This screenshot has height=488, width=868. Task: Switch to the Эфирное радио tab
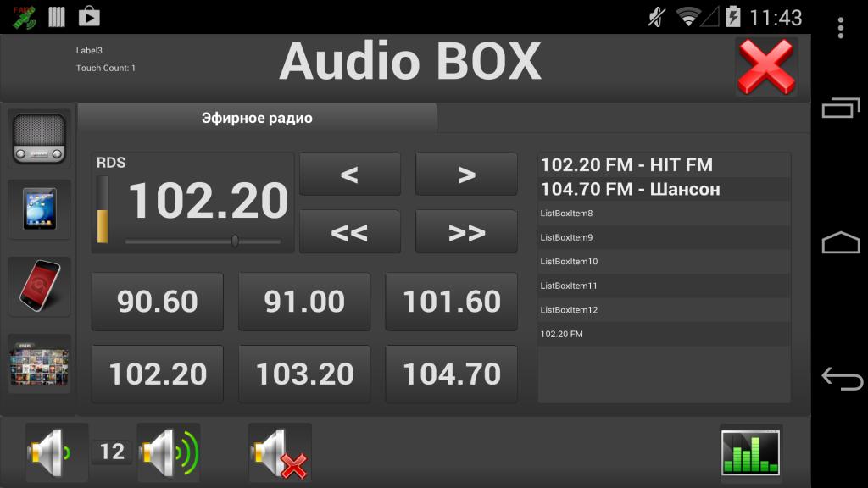tap(257, 119)
